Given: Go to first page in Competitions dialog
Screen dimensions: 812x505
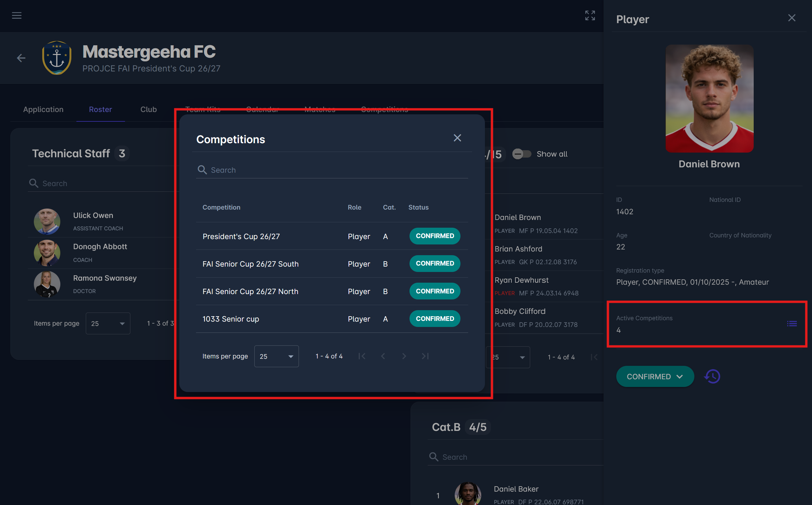Looking at the screenshot, I should click(x=362, y=356).
